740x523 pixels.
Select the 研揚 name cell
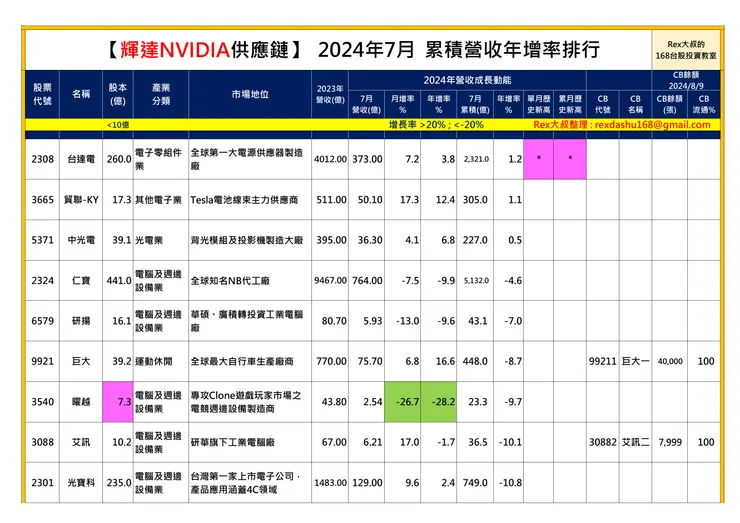81,321
